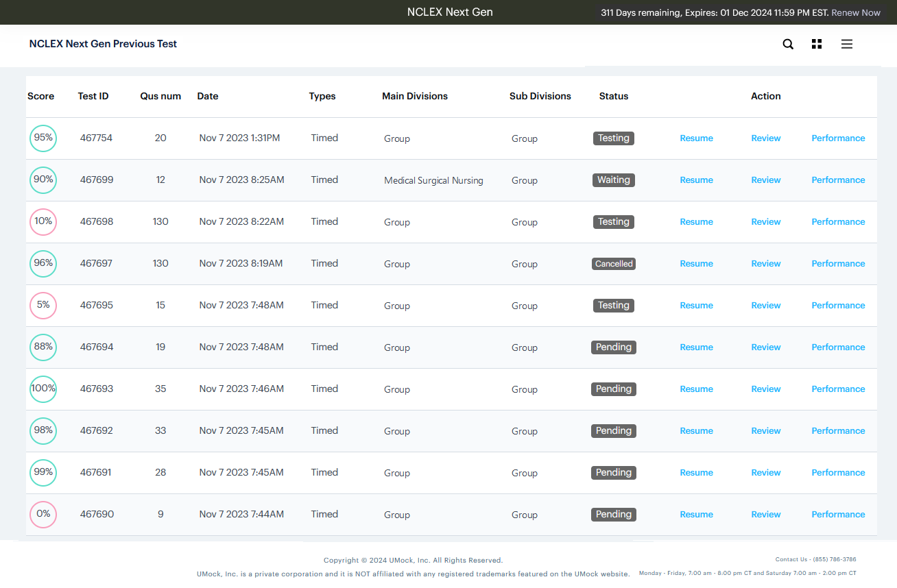This screenshot has height=588, width=897.
Task: Click the search magnifier icon
Action: point(788,44)
